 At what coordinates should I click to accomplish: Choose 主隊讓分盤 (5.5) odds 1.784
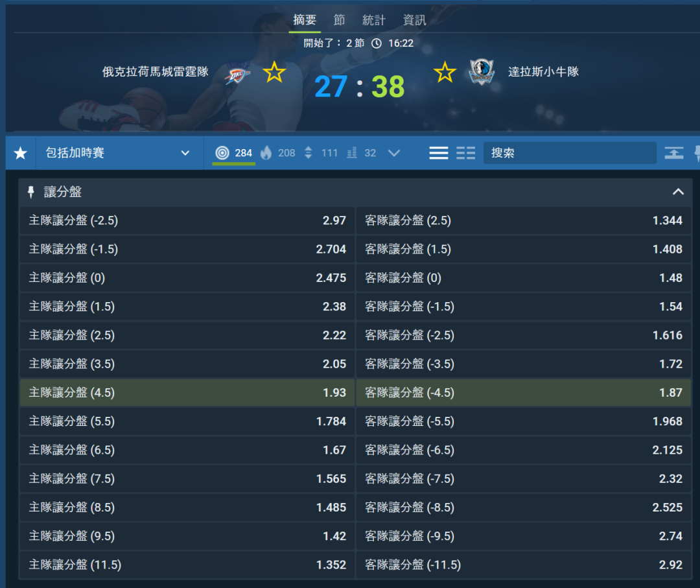click(x=187, y=421)
